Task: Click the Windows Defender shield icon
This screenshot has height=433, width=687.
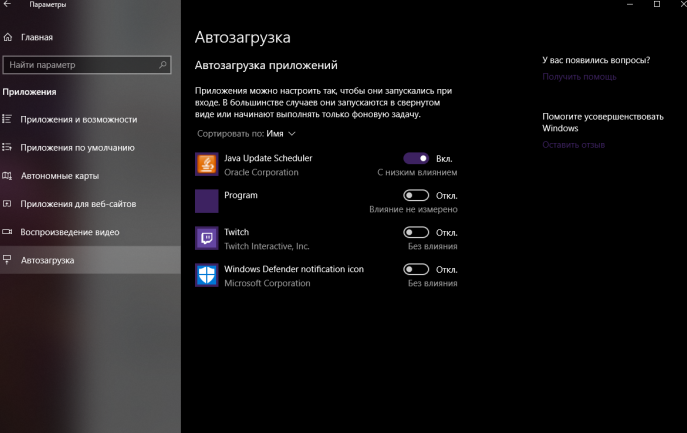Action: [x=206, y=275]
